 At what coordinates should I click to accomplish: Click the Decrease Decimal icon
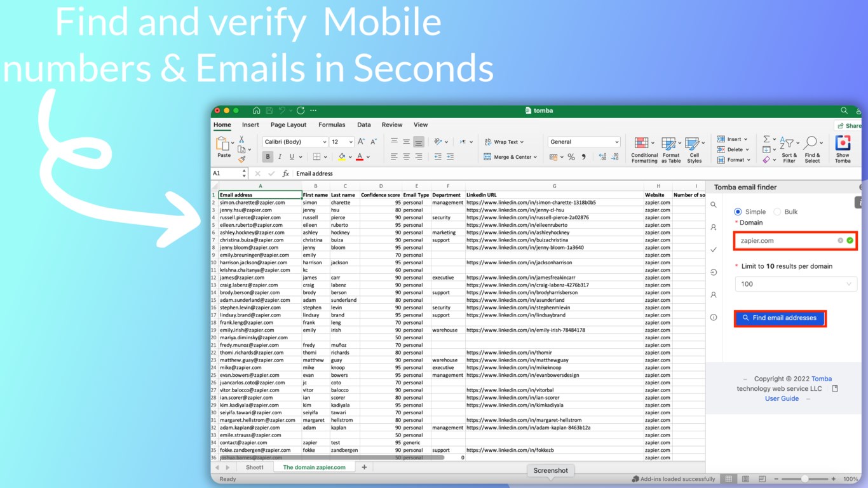615,157
